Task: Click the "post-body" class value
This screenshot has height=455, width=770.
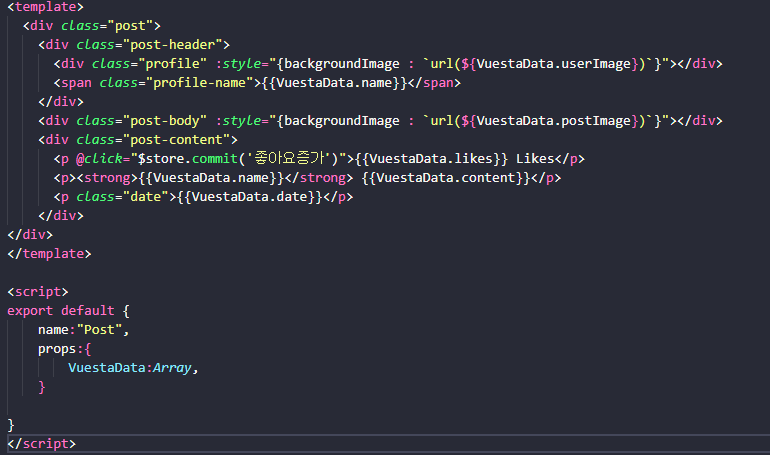Action: tap(165, 121)
